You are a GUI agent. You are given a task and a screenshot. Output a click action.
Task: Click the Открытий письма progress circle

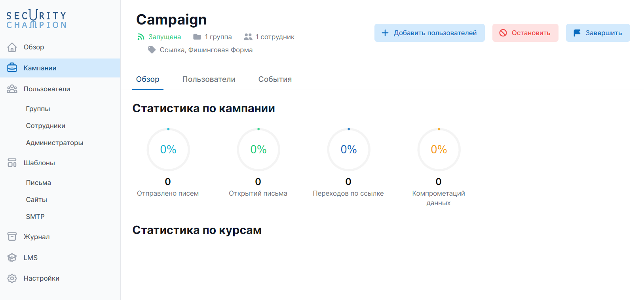[258, 149]
